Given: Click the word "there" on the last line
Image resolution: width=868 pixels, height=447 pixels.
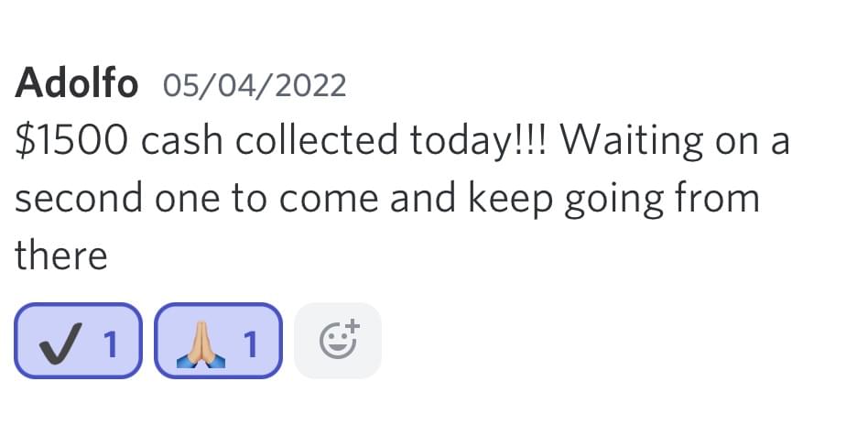Looking at the screenshot, I should click(61, 256).
